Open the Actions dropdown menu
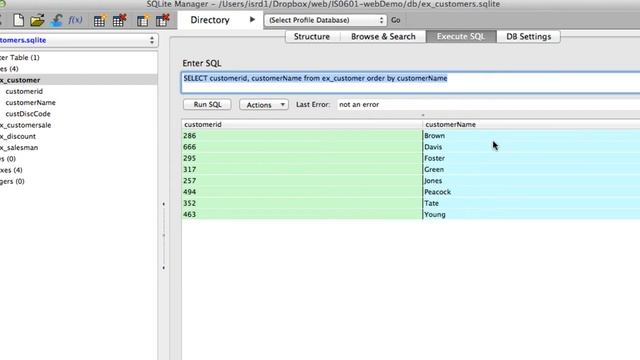640x360 pixels. (264, 105)
